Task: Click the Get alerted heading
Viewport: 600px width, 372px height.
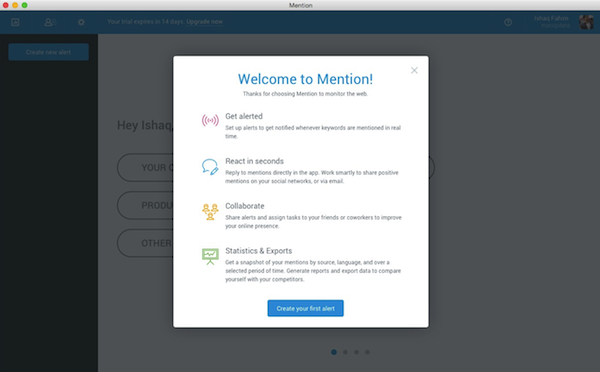Action: point(244,116)
